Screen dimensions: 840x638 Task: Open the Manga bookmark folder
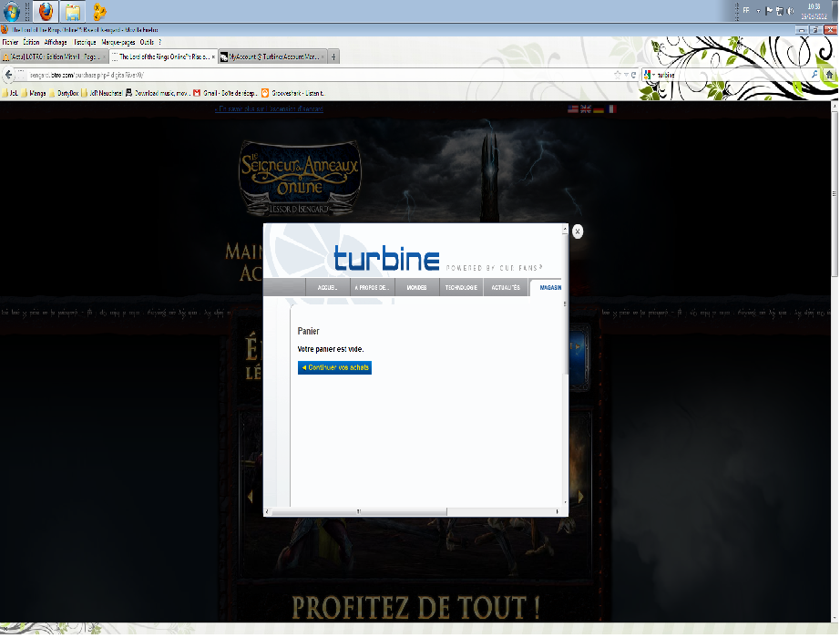(x=33, y=93)
